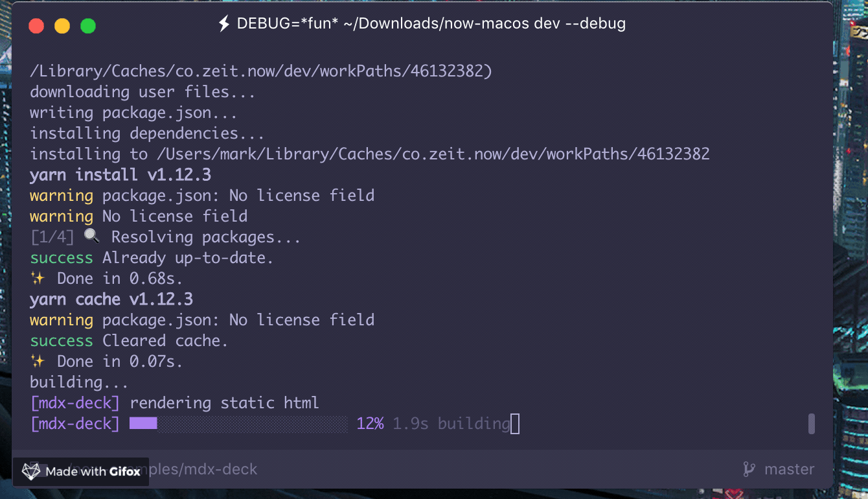Click the purple mdx-deck build progress bar

point(238,424)
